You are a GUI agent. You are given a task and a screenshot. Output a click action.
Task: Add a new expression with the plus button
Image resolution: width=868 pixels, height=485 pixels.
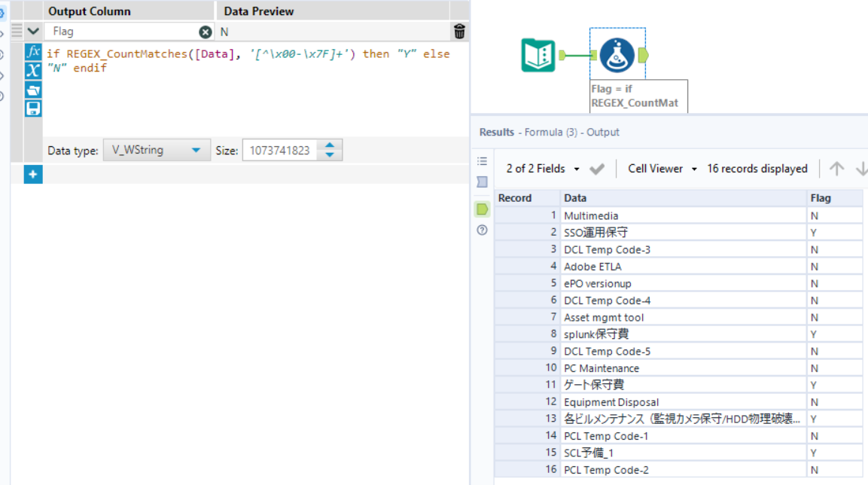(x=33, y=173)
